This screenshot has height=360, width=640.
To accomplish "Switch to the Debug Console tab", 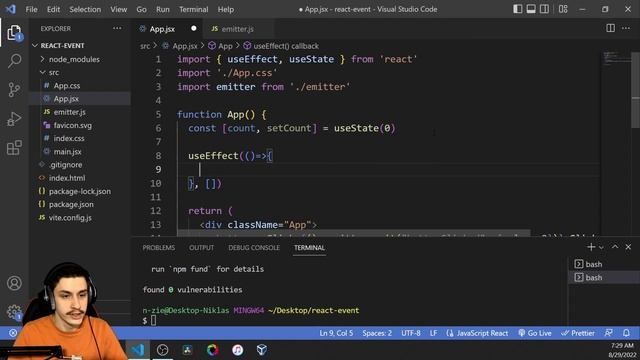I will (x=254, y=247).
